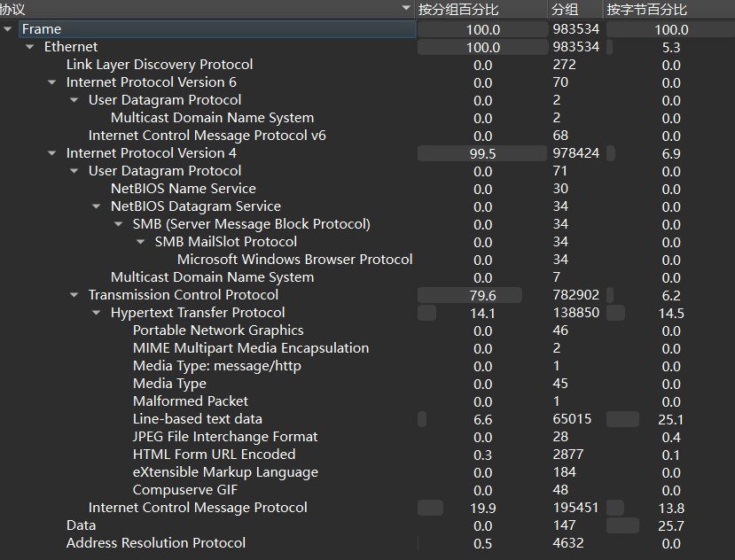Sort by 按字节百分比 column header

pos(647,9)
